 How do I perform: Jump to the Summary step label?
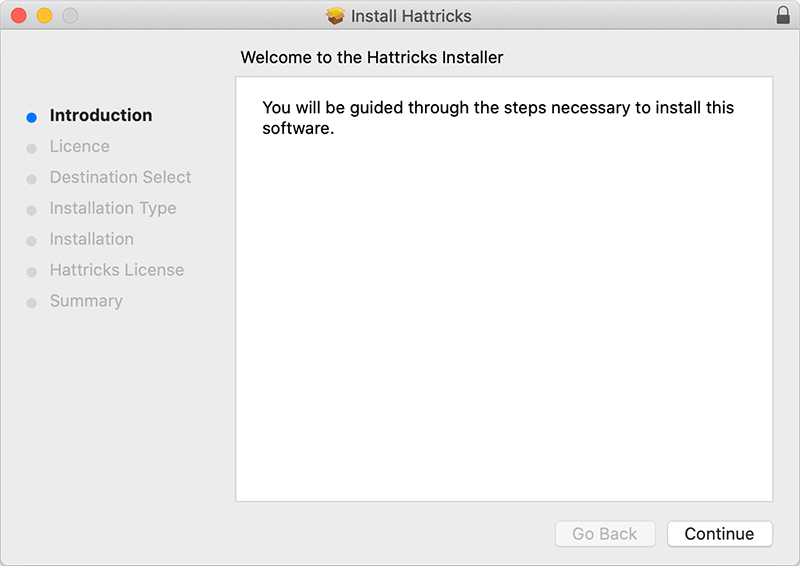pyautogui.click(x=86, y=301)
